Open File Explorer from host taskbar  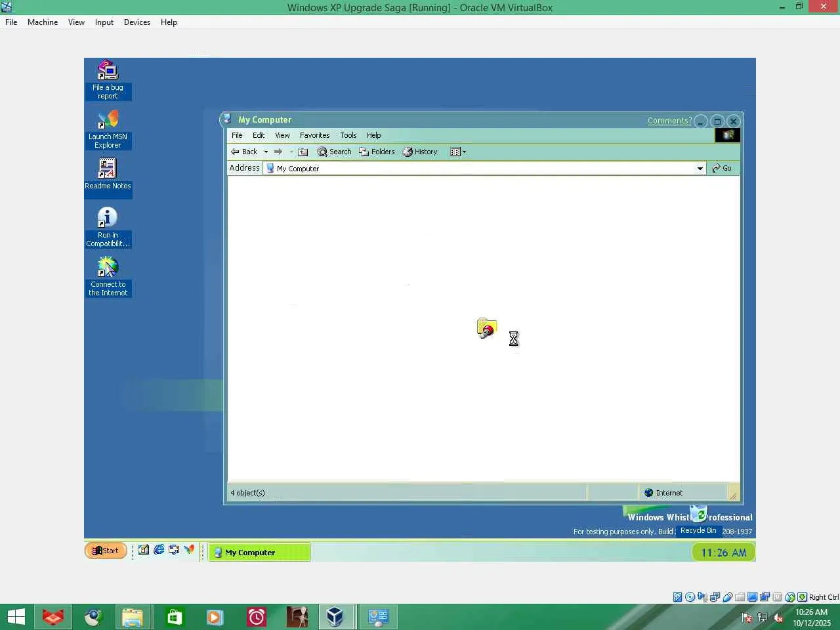133,617
